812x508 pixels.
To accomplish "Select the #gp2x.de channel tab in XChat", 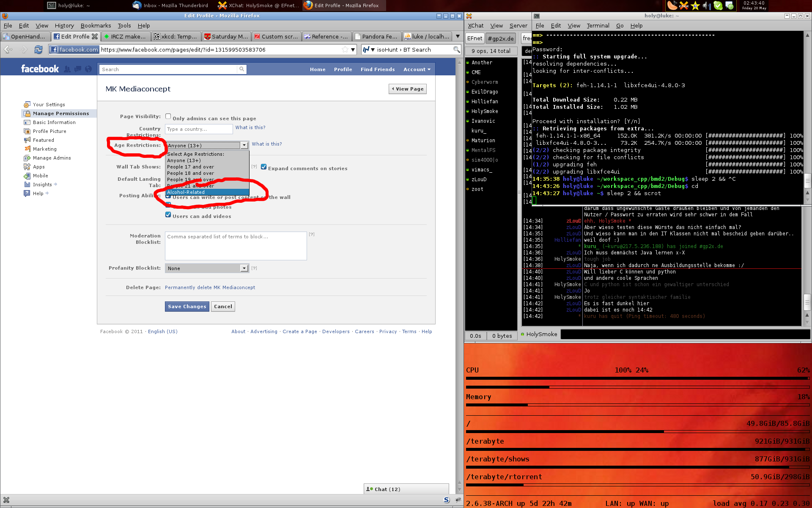I will pyautogui.click(x=501, y=39).
